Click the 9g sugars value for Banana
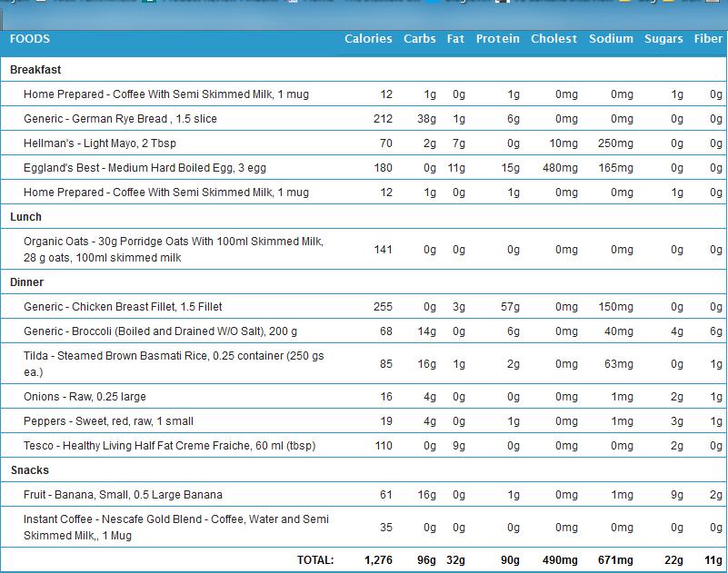Screen dimensions: 728x573 (x=677, y=495)
